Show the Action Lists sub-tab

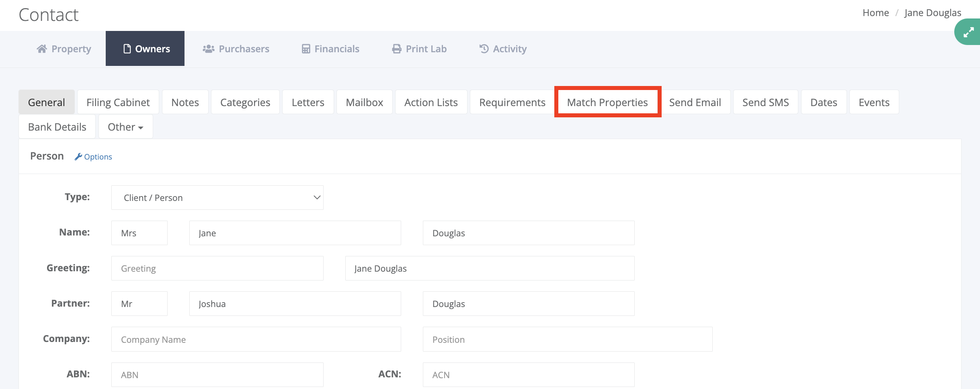click(431, 102)
